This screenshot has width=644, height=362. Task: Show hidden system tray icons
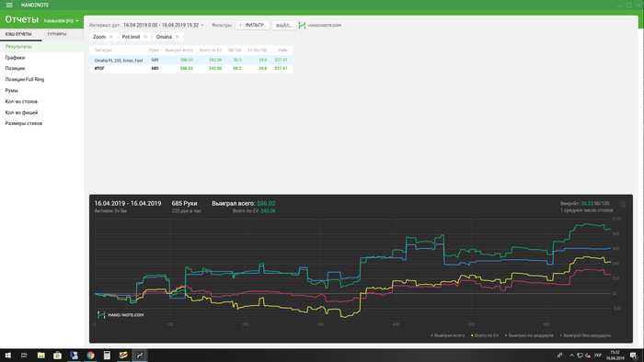[x=571, y=356]
